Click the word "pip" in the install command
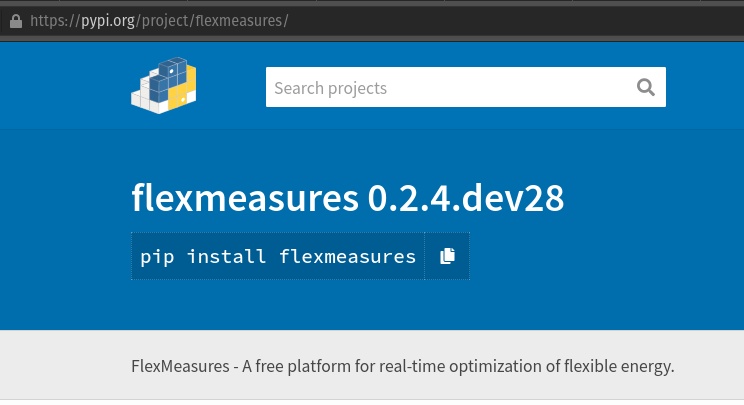 (157, 257)
